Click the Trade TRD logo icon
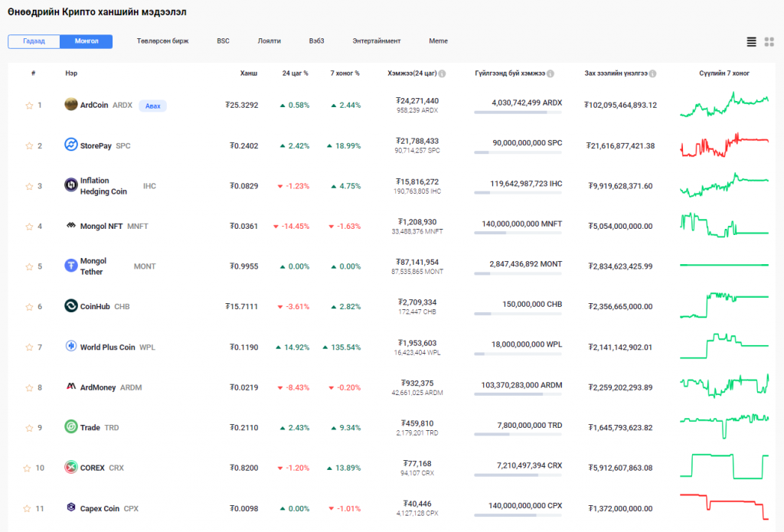Viewport: 784px width, 532px height. tap(71, 426)
